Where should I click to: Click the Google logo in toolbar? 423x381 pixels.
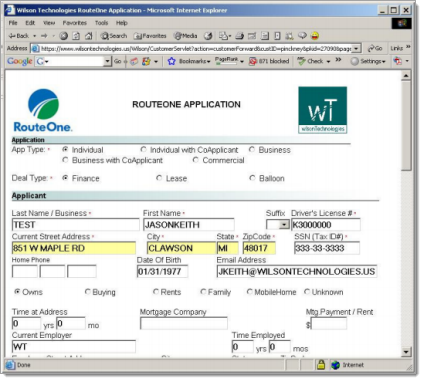tap(20, 61)
